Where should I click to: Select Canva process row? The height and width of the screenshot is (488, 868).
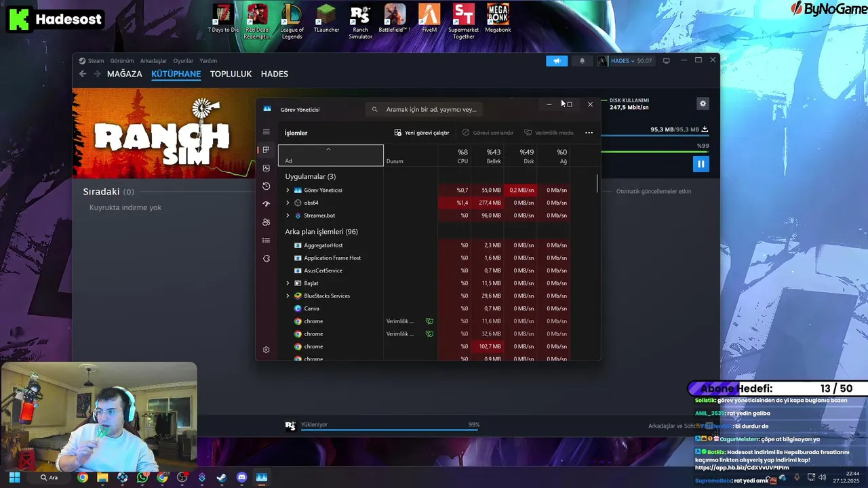pos(425,308)
